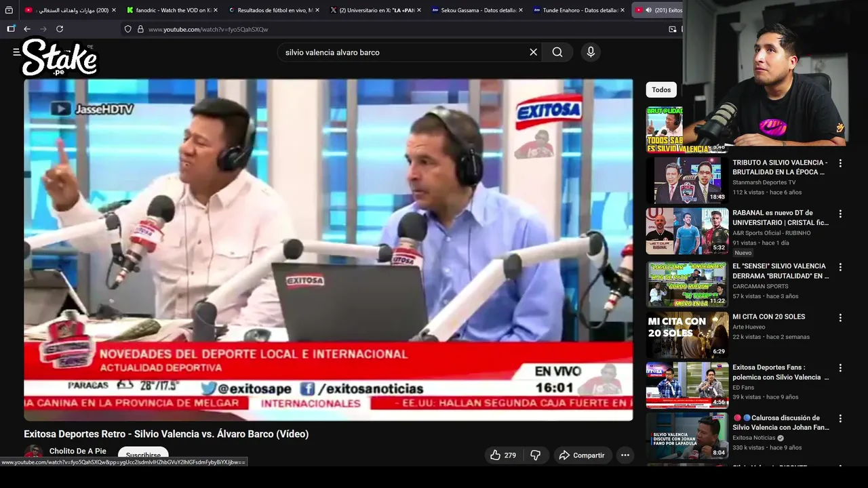Click the ED Fans channel name
The height and width of the screenshot is (488, 868).
(x=743, y=388)
